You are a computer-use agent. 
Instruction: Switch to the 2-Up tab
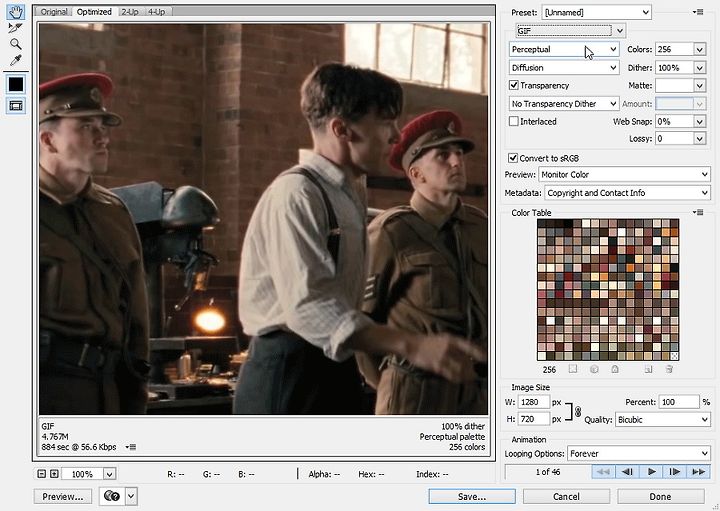pyautogui.click(x=130, y=11)
